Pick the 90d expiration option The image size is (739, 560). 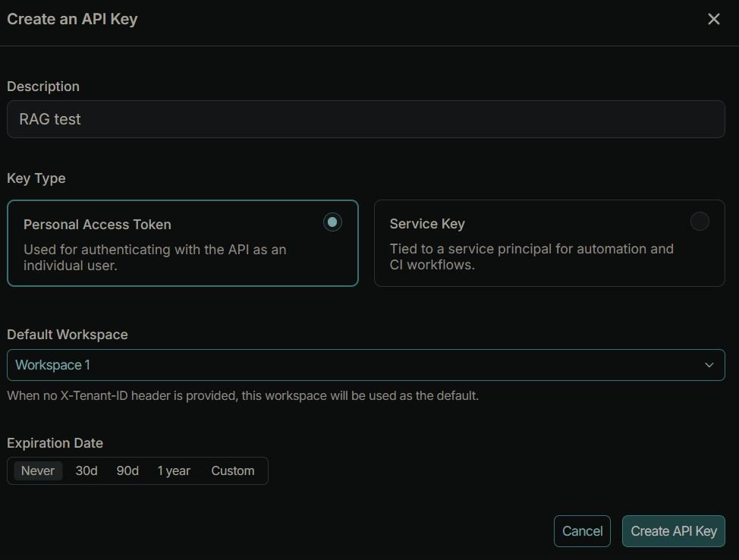pyautogui.click(x=127, y=470)
